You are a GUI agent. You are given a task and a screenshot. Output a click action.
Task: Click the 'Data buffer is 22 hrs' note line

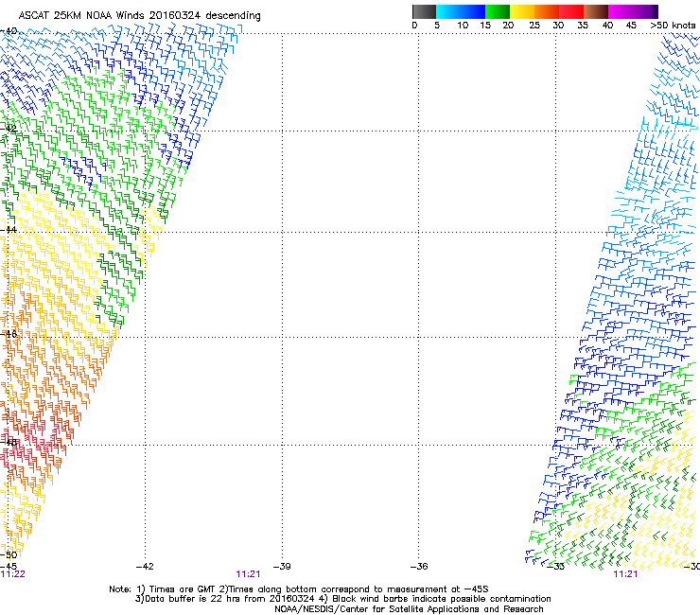[x=342, y=599]
